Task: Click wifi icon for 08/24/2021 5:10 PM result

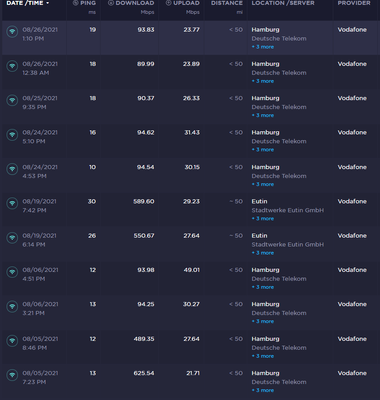Action: pyautogui.click(x=12, y=135)
